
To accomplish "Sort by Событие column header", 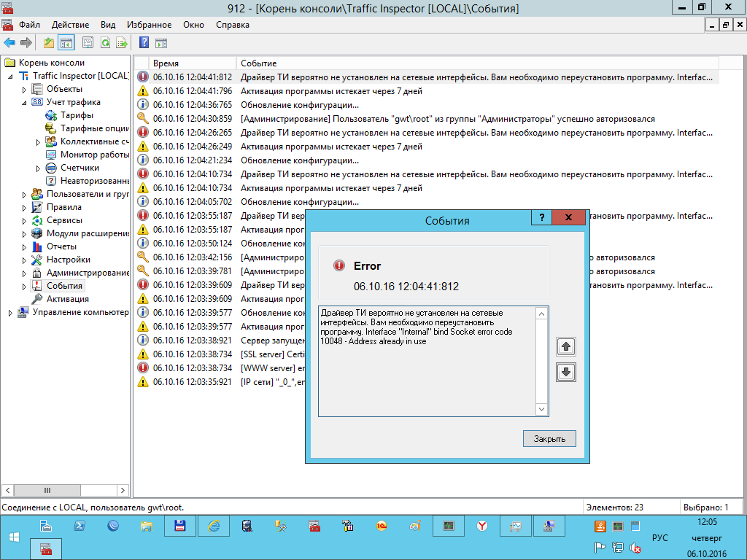I will point(477,63).
